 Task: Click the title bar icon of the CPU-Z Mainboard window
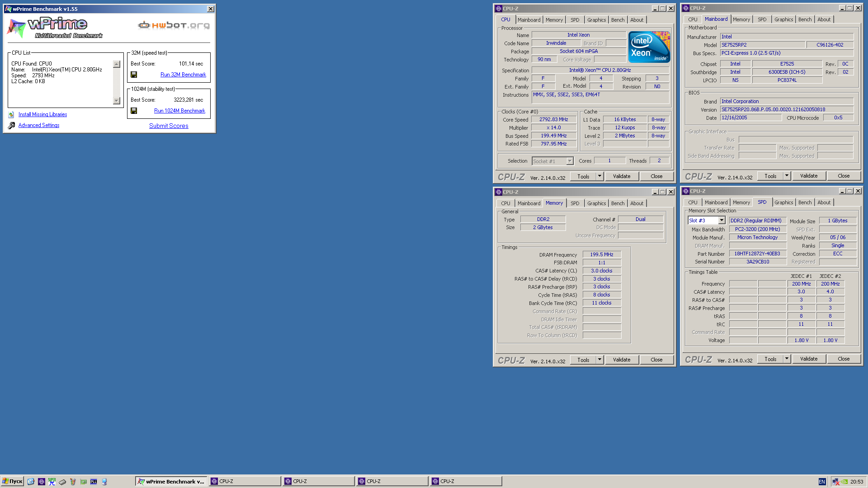(x=686, y=8)
